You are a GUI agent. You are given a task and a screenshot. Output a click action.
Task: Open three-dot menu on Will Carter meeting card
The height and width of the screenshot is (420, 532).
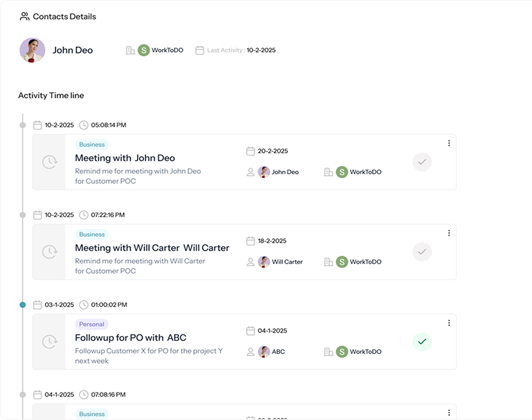[449, 233]
